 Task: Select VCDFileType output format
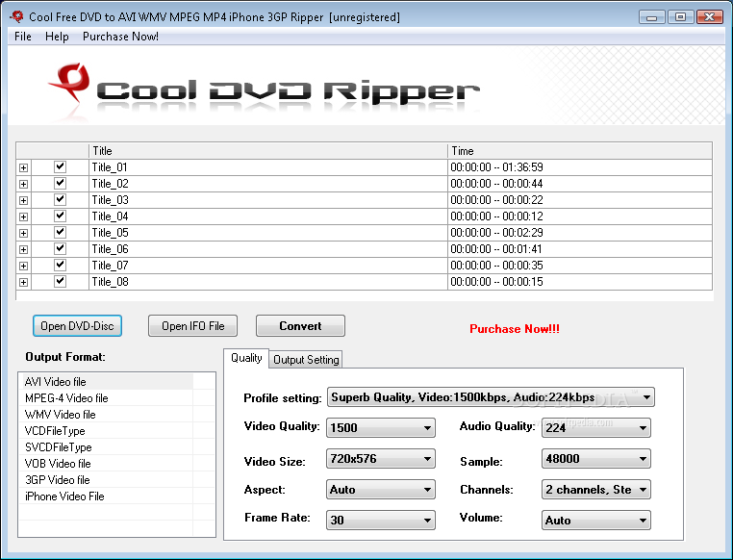108,430
